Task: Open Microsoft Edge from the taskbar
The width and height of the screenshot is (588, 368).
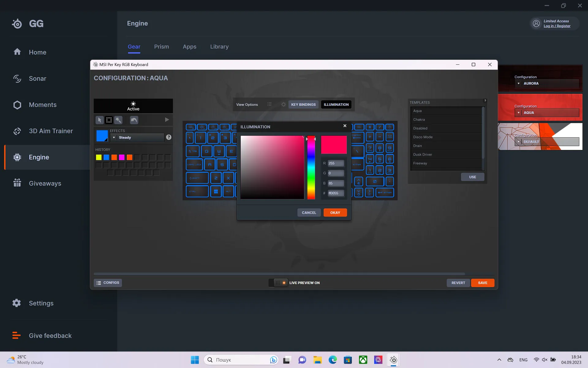Action: 333,360
